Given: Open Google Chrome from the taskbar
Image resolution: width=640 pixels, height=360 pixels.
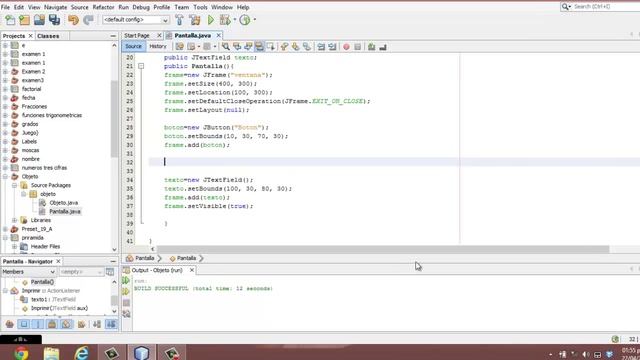Looking at the screenshot, I should pos(21,353).
